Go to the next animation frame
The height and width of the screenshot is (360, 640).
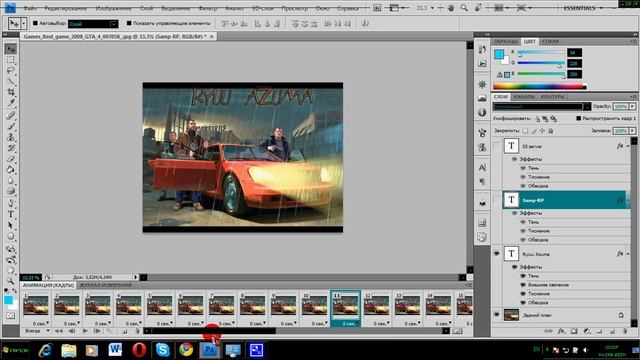[97, 331]
